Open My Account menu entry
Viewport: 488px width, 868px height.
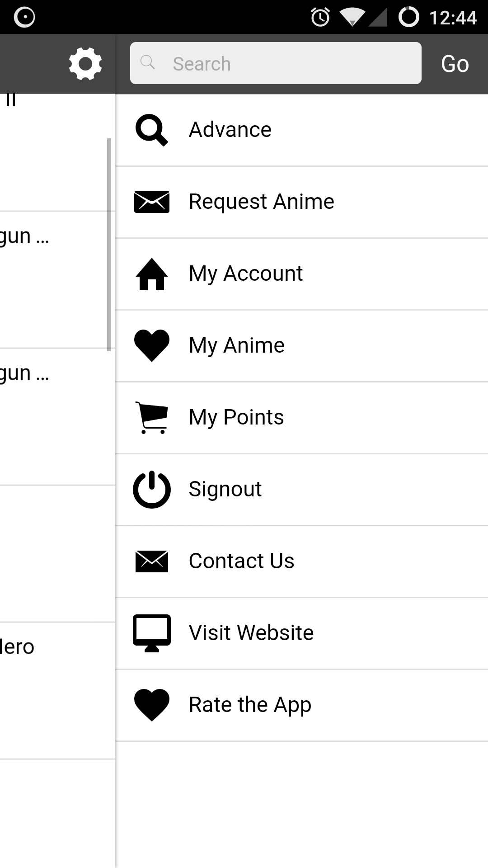coord(246,274)
